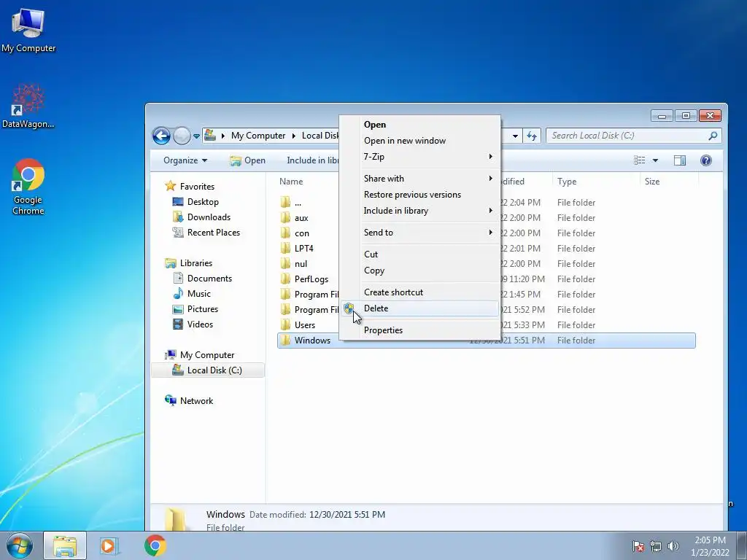The image size is (747, 560).
Task: Select Local Disk (C:) in tree
Action: [207, 370]
